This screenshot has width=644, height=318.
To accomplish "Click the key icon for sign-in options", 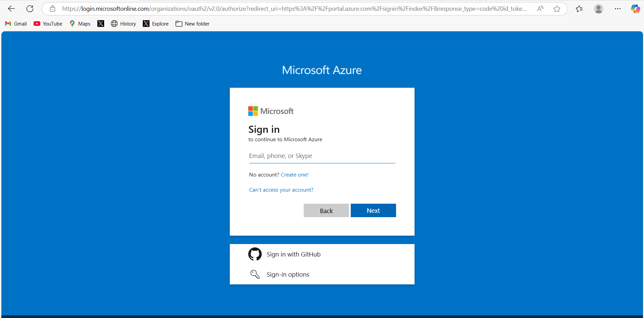I will click(255, 274).
